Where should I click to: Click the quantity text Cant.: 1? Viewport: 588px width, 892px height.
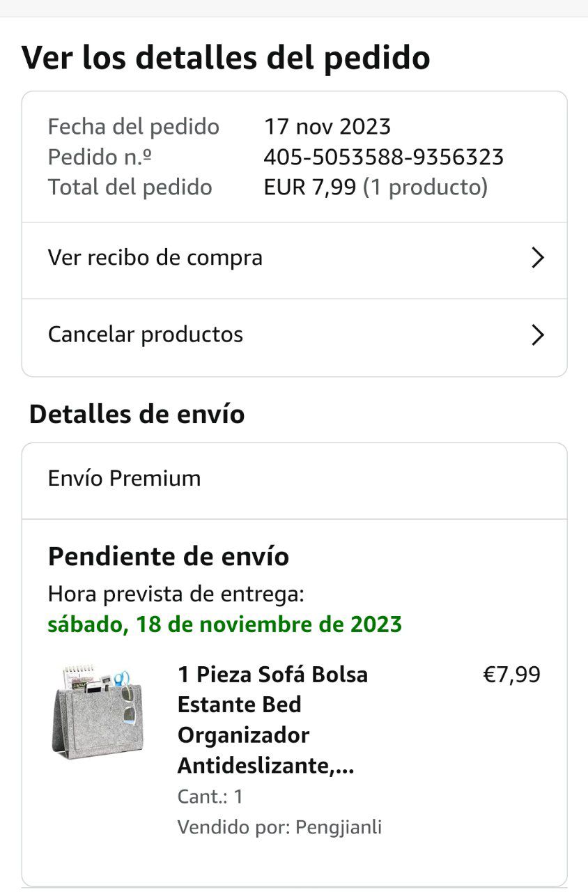(x=210, y=797)
